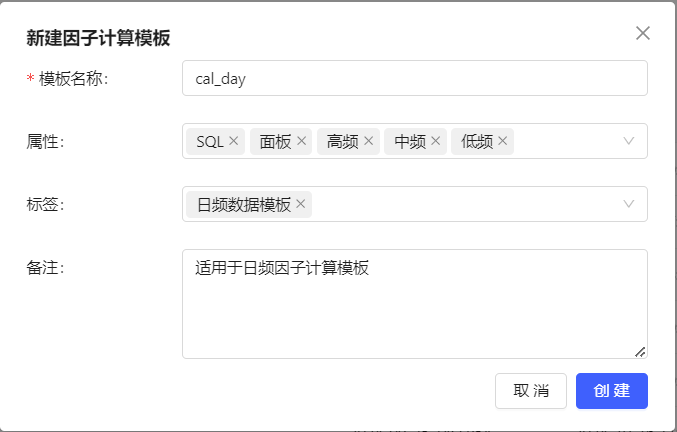Click the 新建因子计算模板 dialog title
This screenshot has width=677, height=432.
coord(98,38)
